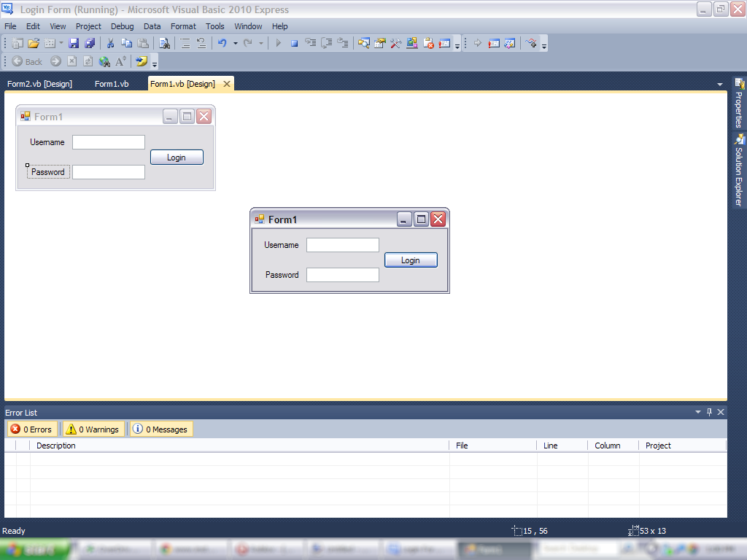Open the Solution Explorer toolbar icon

[x=363, y=43]
